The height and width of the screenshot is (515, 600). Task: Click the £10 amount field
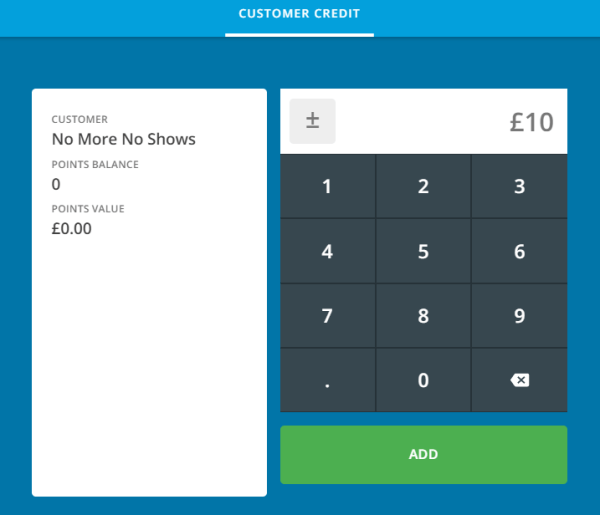coord(460,122)
